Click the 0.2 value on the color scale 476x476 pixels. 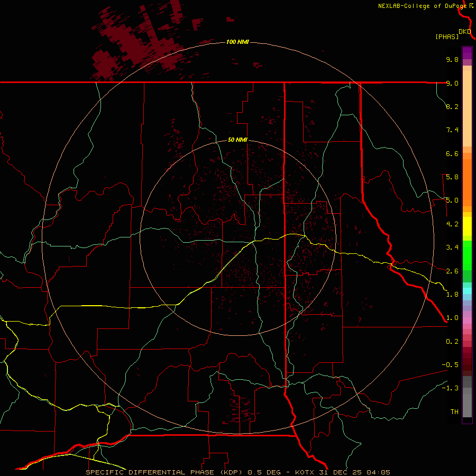coord(452,342)
